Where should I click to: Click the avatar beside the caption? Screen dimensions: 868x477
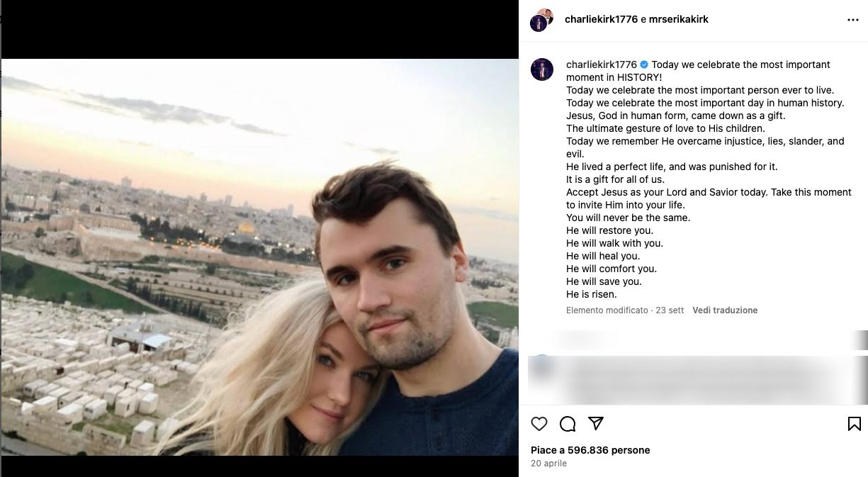pyautogui.click(x=542, y=69)
